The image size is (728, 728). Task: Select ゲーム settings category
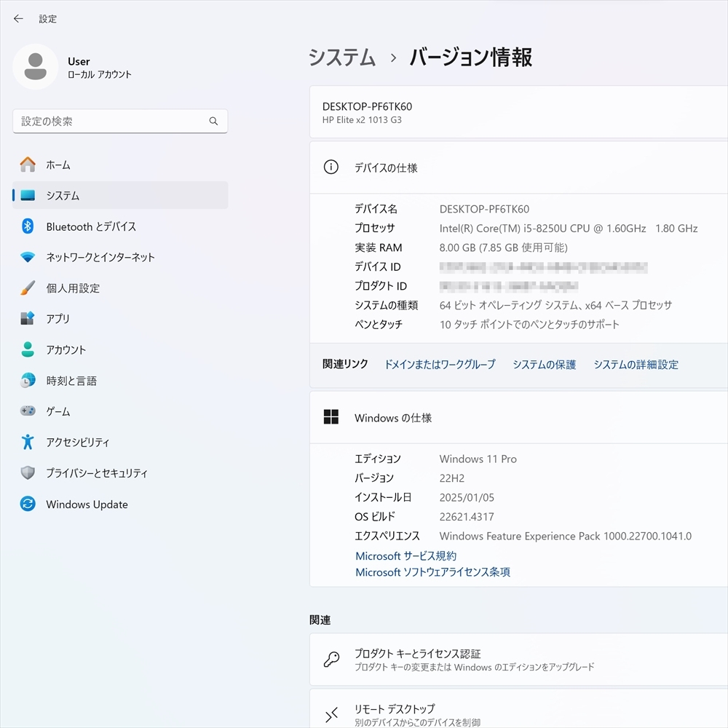coord(120,411)
